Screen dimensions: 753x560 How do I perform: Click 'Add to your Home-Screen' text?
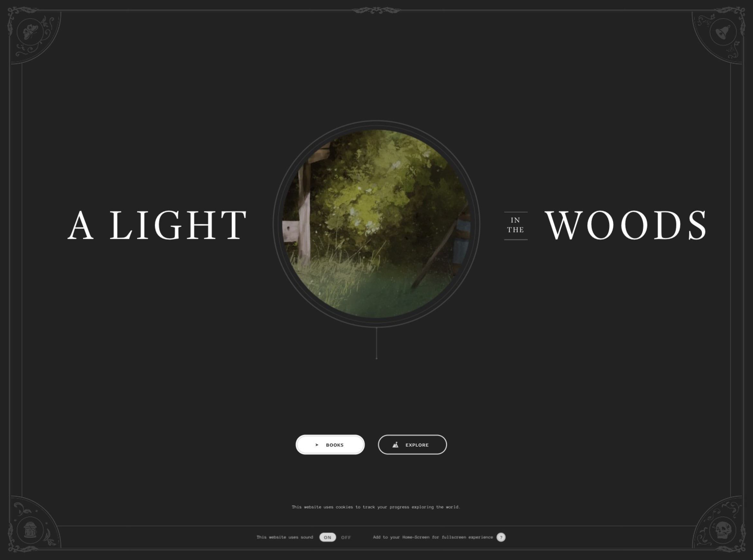tap(433, 537)
